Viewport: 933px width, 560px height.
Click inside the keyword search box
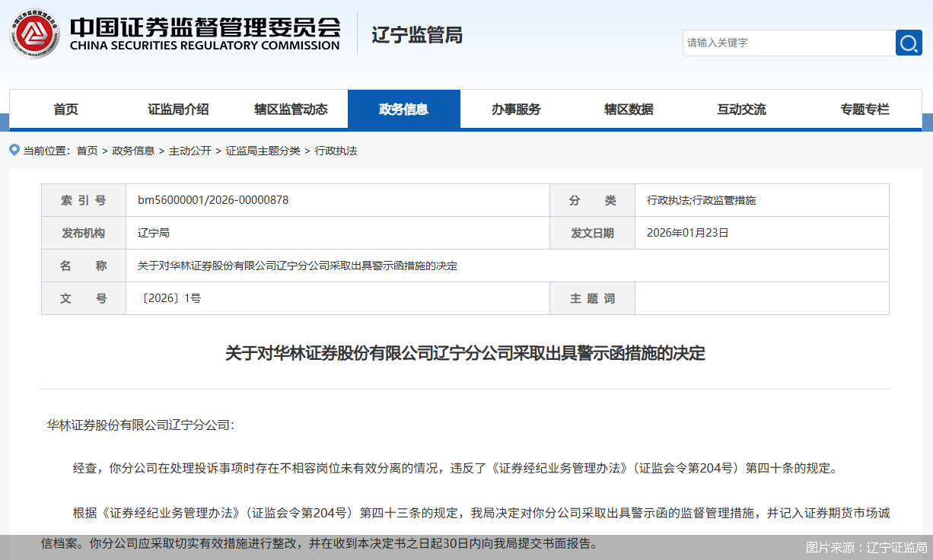[784, 43]
